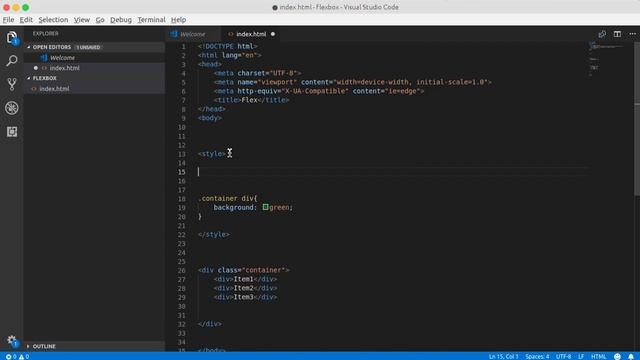
Task: Open the Selection menu
Action: (x=53, y=20)
